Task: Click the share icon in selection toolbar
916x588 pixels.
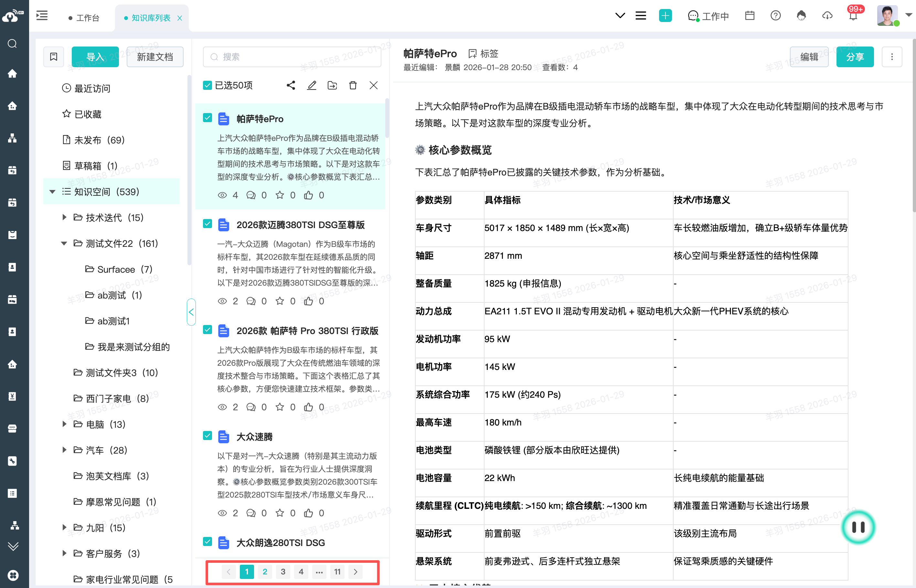Action: coord(291,85)
